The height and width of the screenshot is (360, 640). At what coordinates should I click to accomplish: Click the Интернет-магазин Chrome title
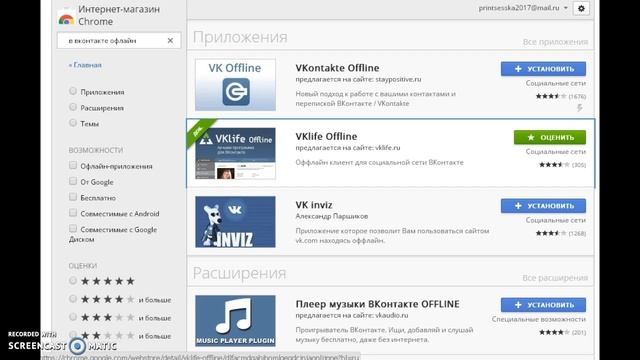119,15
